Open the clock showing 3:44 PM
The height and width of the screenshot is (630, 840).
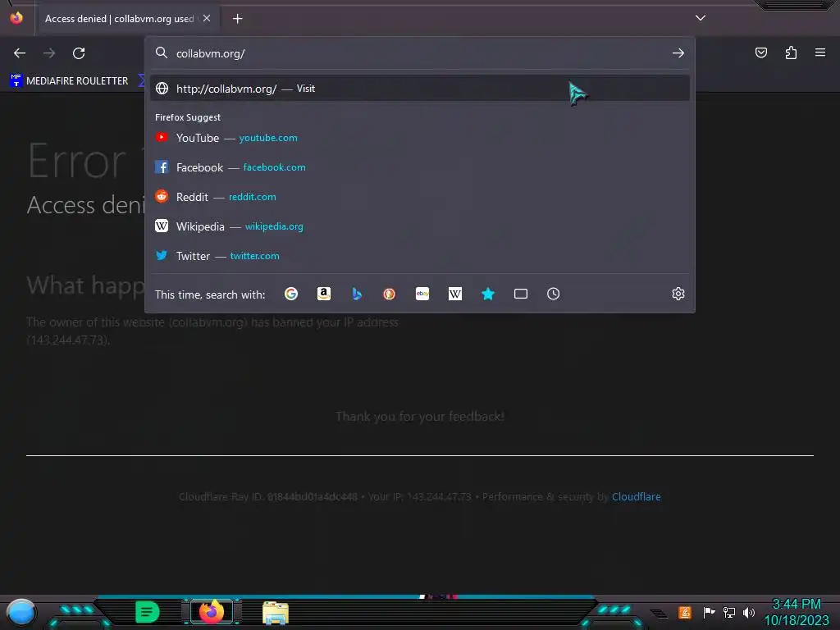tap(796, 612)
